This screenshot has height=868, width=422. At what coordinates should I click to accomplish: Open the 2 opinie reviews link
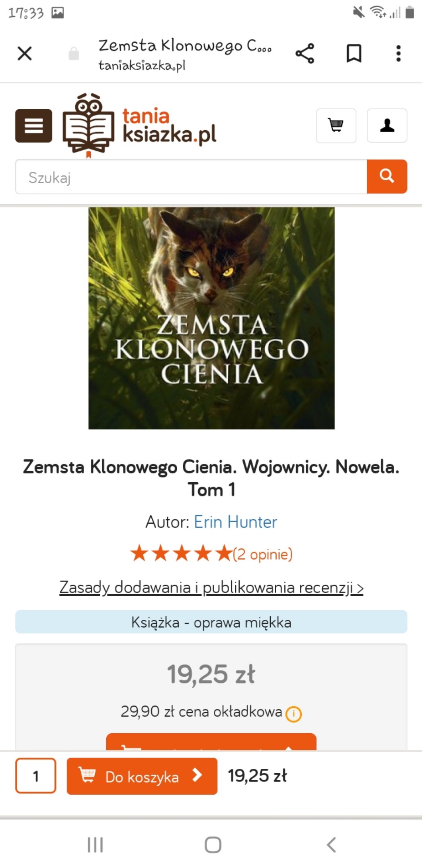coord(263,554)
